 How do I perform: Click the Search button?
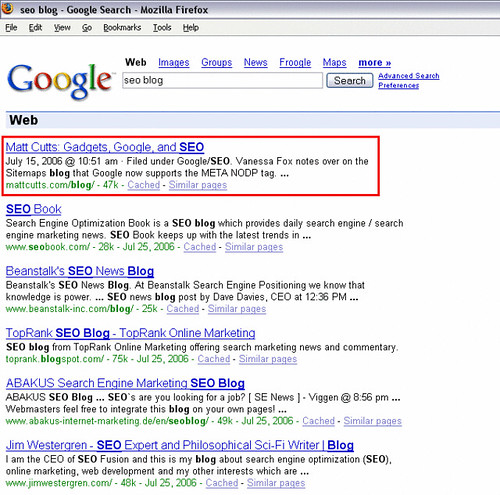pos(350,81)
